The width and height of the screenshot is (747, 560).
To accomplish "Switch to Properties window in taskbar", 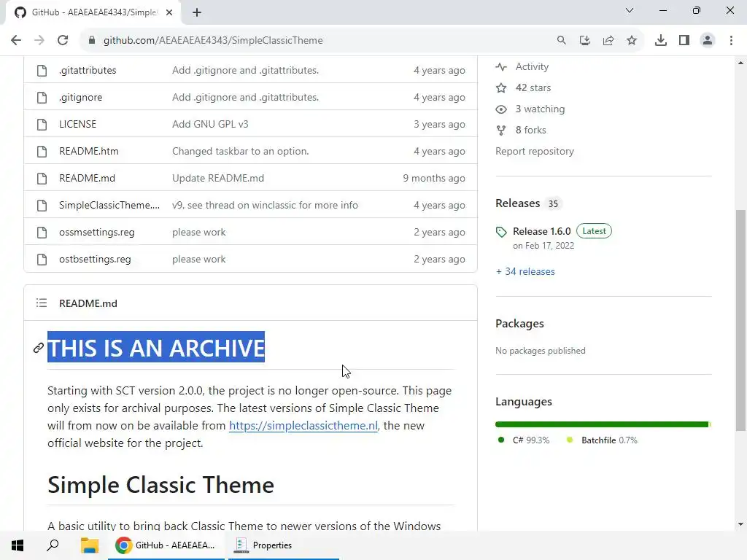I will point(284,545).
